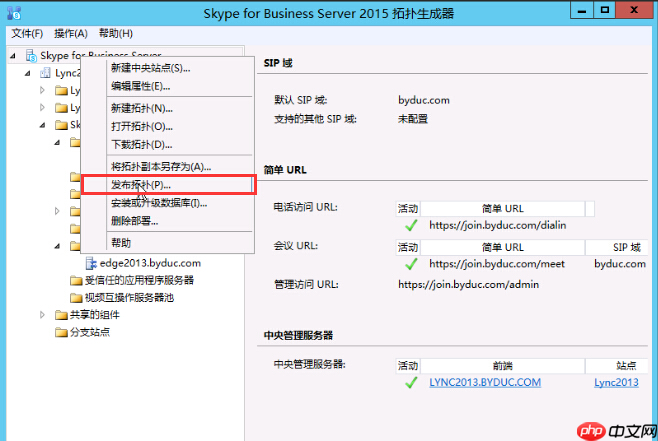Choose 新建拓扑(N)... in context menu
This screenshot has height=441, width=658.
142,108
